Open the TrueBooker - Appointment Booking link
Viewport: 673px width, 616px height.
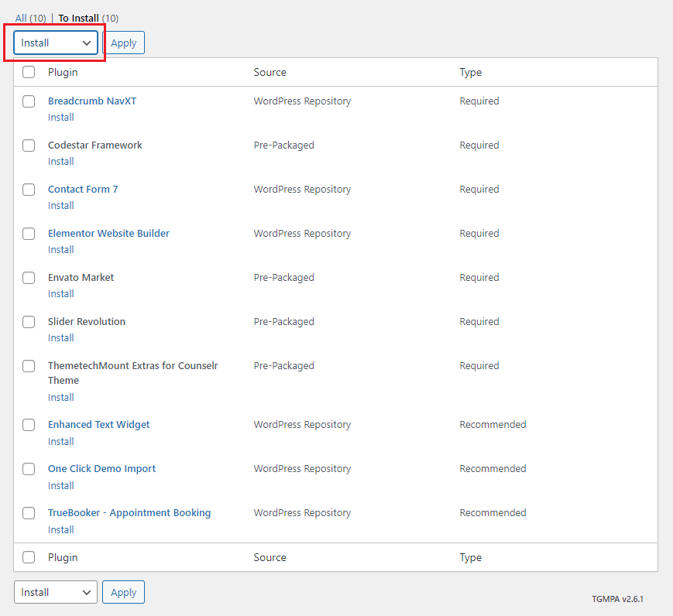coord(129,512)
